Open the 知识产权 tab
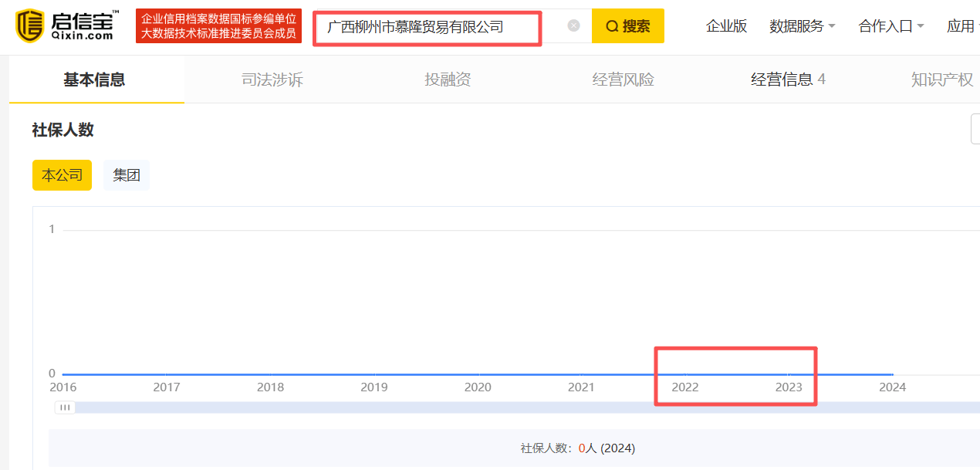This screenshot has height=470, width=980. (x=941, y=79)
